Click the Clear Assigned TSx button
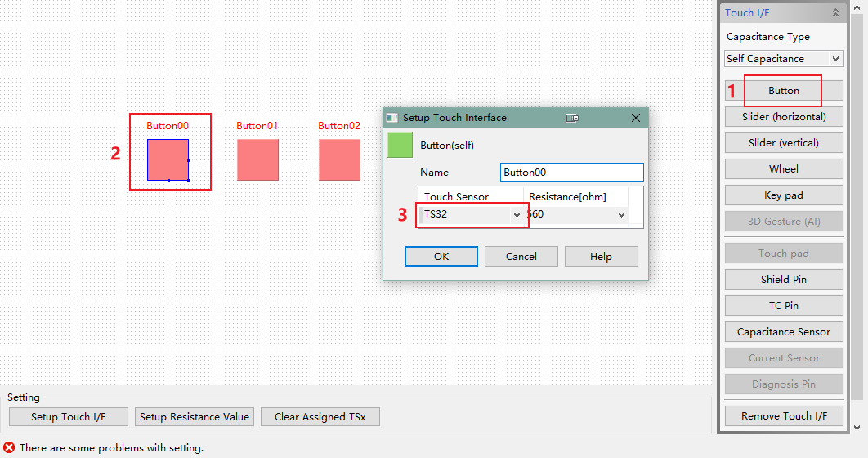This screenshot has height=458, width=868. 320,417
